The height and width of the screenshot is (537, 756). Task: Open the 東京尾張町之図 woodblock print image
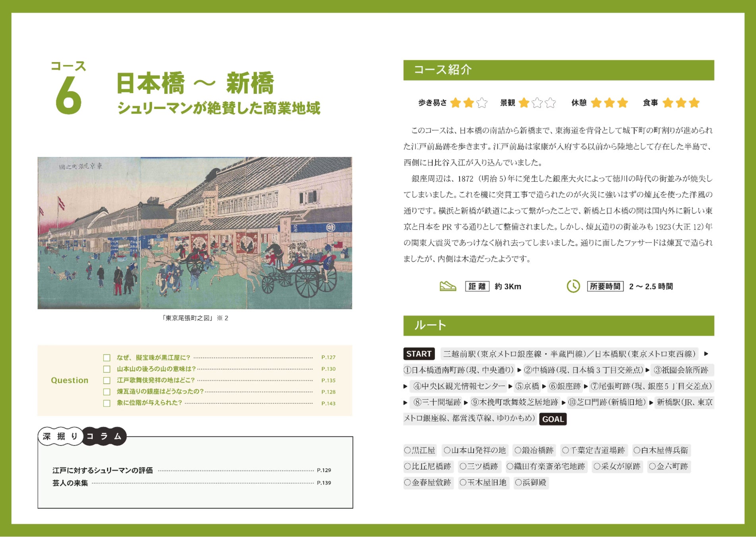point(195,233)
